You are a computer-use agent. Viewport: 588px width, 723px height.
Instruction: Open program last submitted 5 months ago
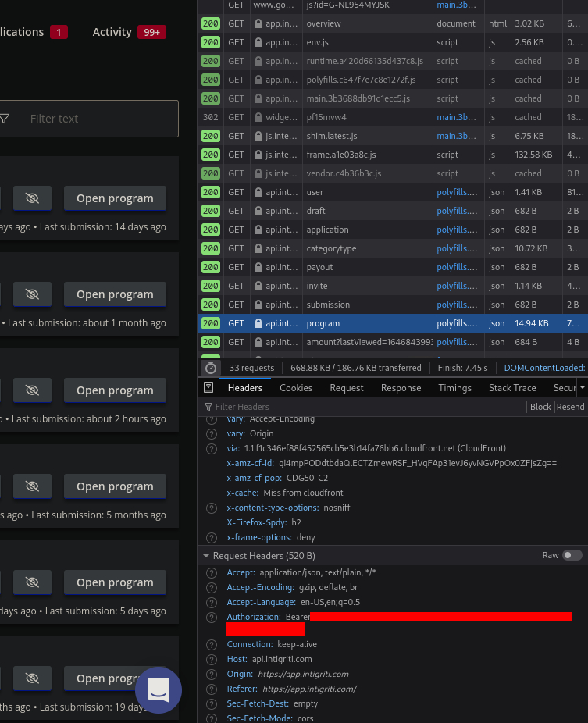[x=115, y=486]
